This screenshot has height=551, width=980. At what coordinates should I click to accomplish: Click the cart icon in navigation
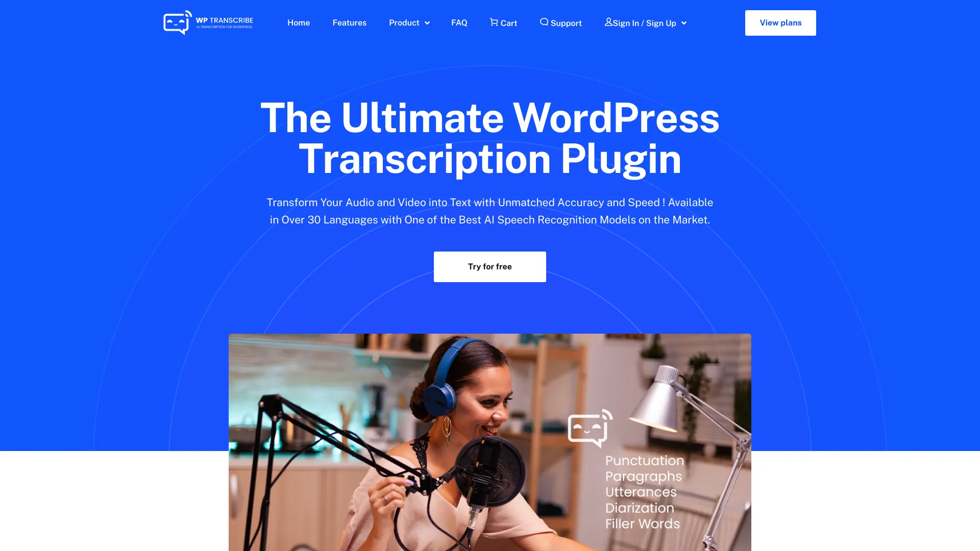coord(494,22)
